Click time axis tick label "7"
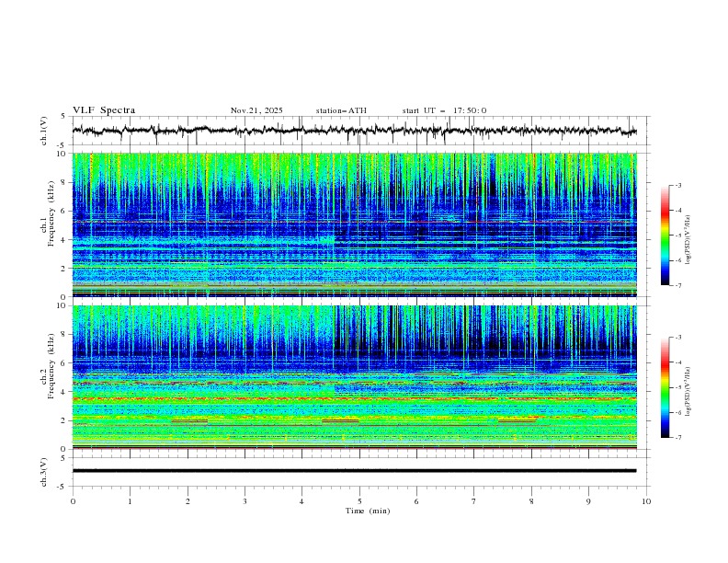Screen dimensions: 728x563 [473, 501]
